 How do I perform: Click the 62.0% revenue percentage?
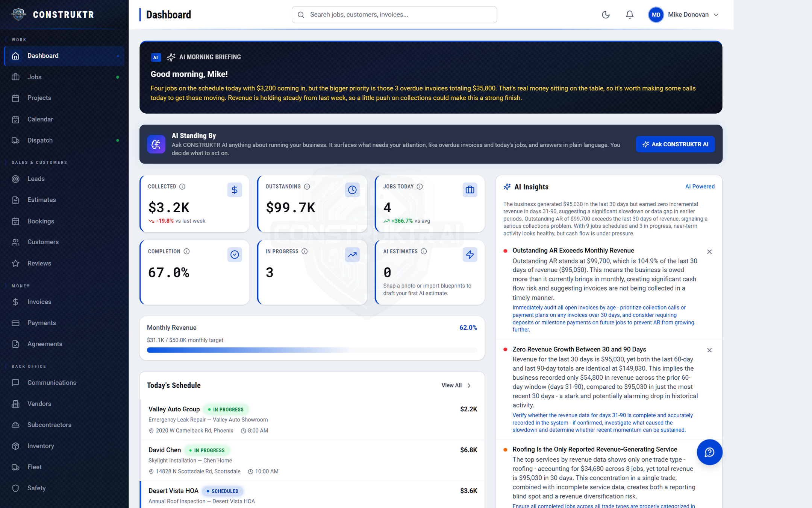(x=468, y=328)
